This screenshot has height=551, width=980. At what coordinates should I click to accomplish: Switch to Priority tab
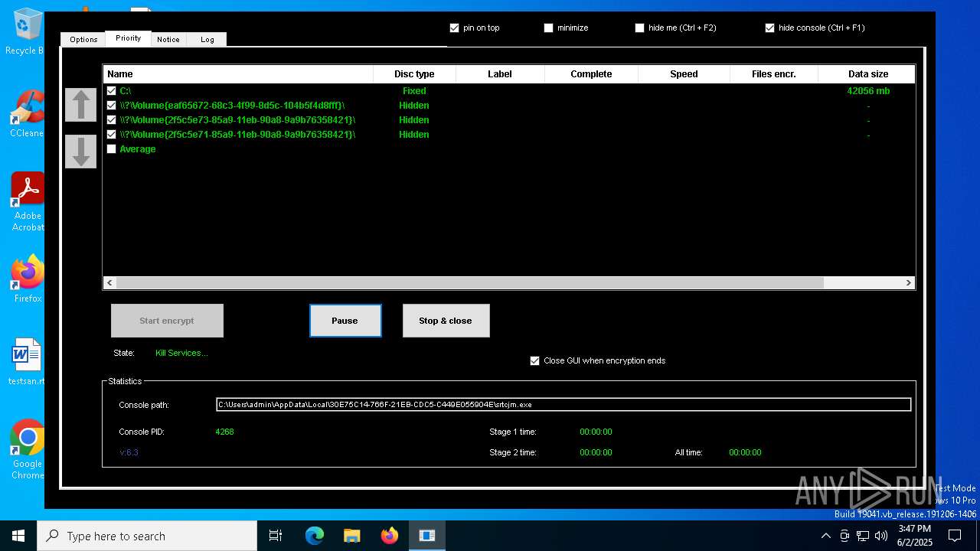click(x=128, y=38)
